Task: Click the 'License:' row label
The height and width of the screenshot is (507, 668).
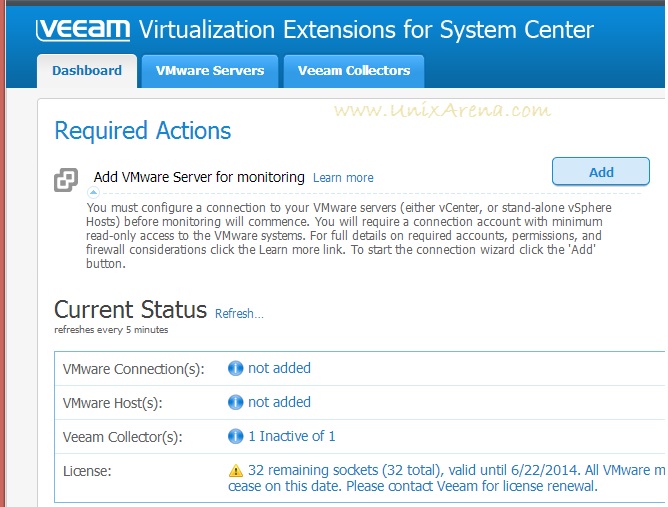Action: pyautogui.click(x=87, y=471)
